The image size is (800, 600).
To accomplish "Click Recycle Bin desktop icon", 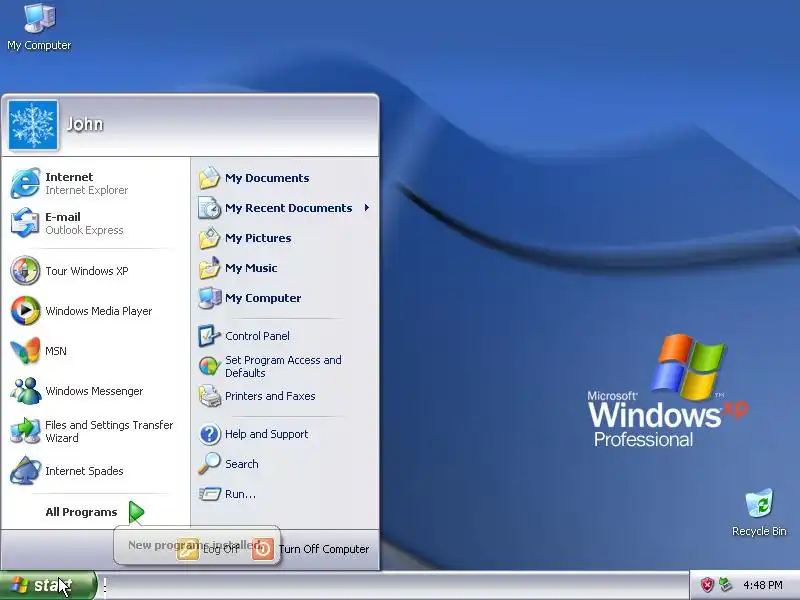I will tap(759, 504).
